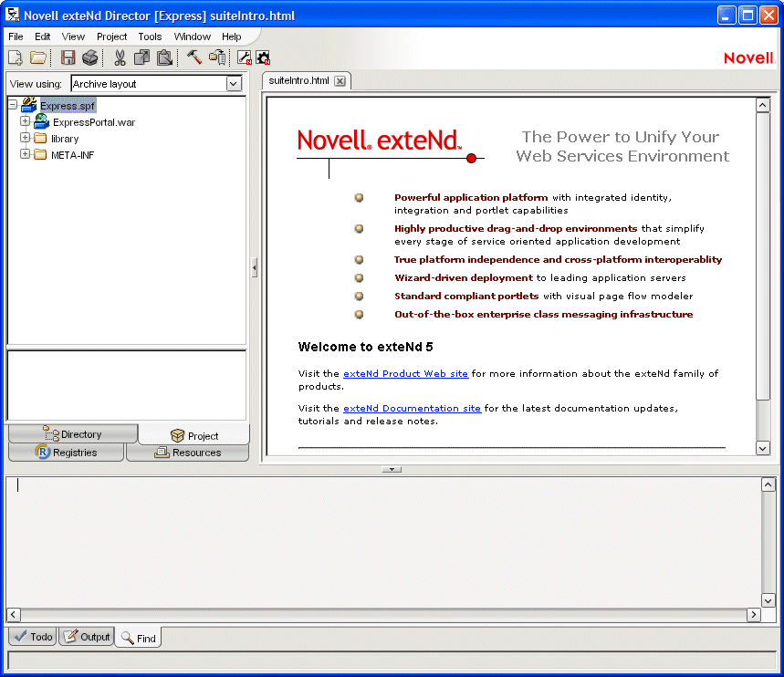784x677 pixels.
Task: Switch to the Project tab
Action: (194, 435)
